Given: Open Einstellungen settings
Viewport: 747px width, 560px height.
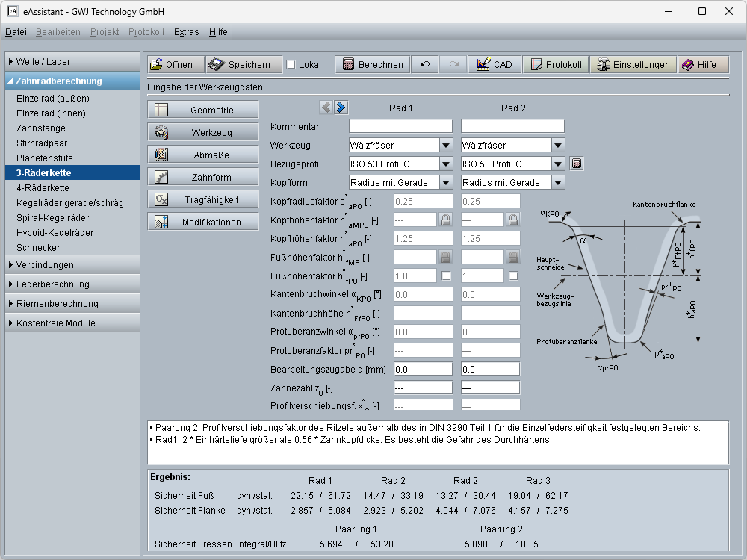Looking at the screenshot, I should click(x=633, y=65).
